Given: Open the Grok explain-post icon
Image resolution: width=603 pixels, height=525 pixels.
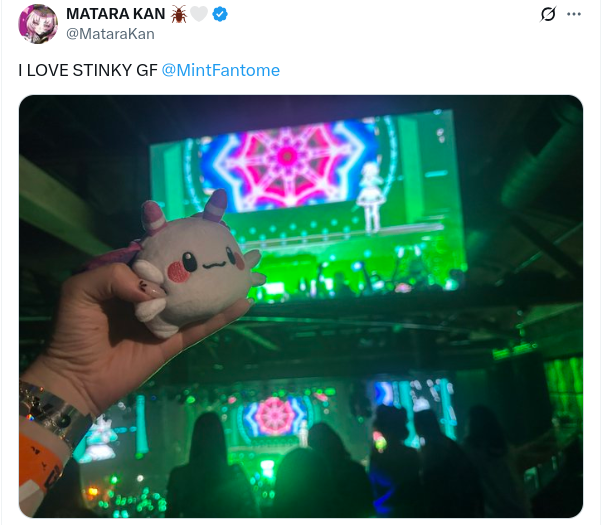Looking at the screenshot, I should click(x=548, y=15).
